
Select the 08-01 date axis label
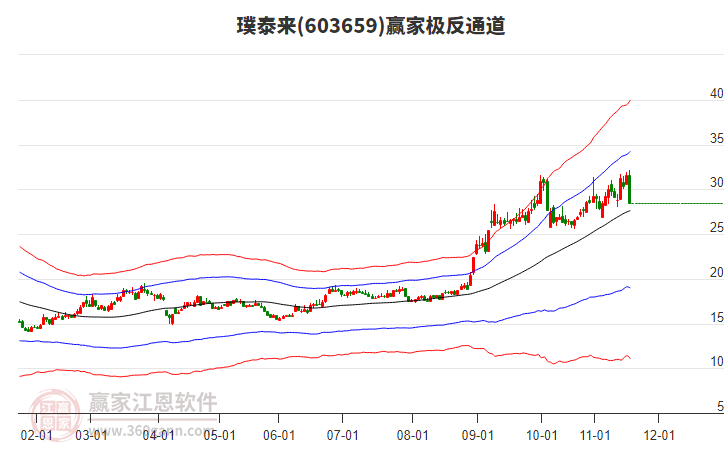pyautogui.click(x=413, y=436)
